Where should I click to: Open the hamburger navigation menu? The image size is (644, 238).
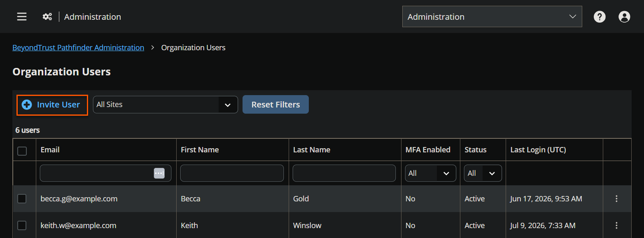[x=22, y=16]
